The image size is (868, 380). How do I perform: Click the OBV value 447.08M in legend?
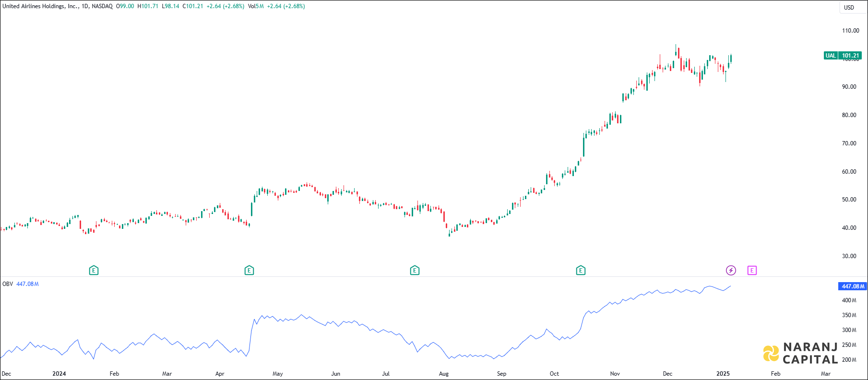coord(27,284)
